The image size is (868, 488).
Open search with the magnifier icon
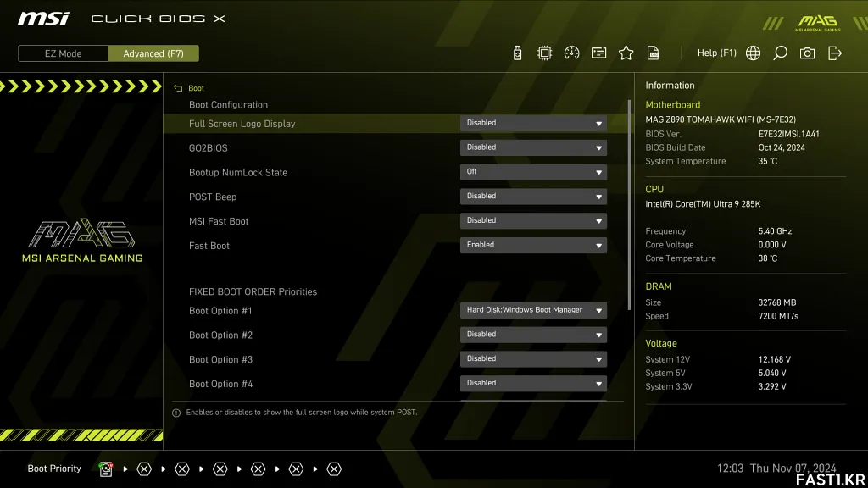click(780, 53)
